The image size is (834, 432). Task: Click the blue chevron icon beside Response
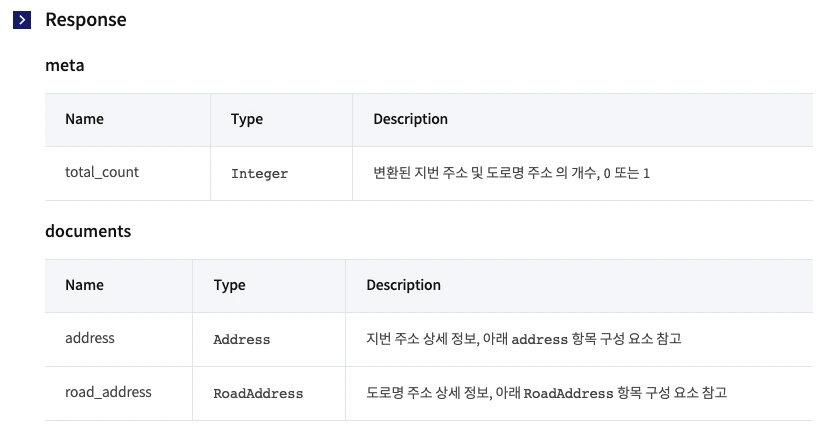(22, 20)
